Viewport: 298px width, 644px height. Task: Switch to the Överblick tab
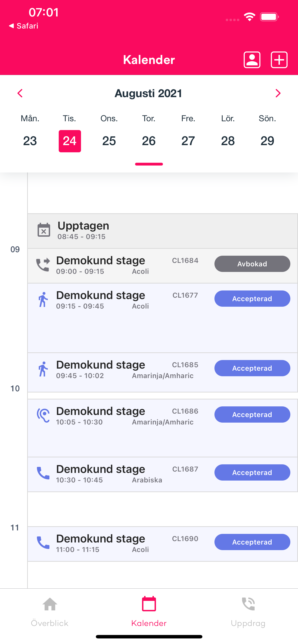tap(49, 612)
